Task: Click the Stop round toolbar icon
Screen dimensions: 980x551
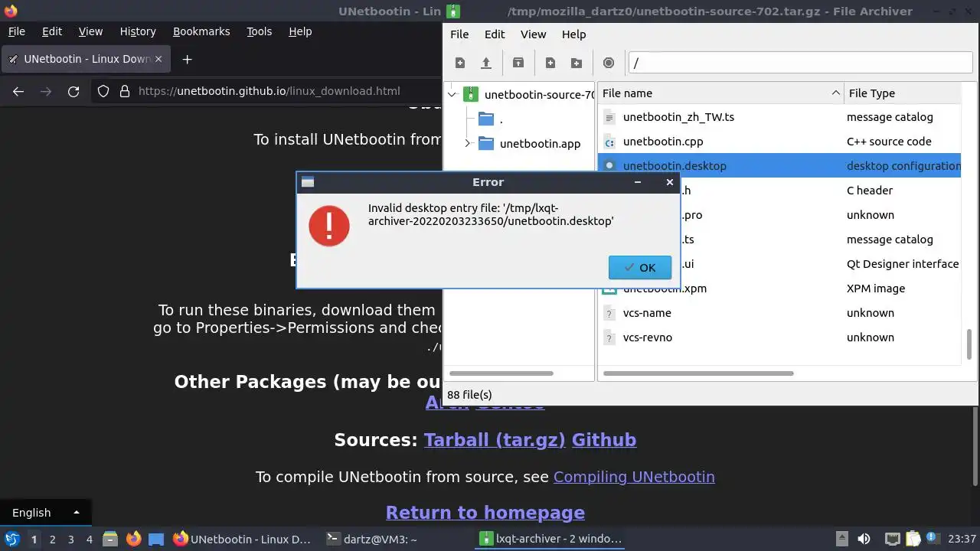Action: click(609, 63)
